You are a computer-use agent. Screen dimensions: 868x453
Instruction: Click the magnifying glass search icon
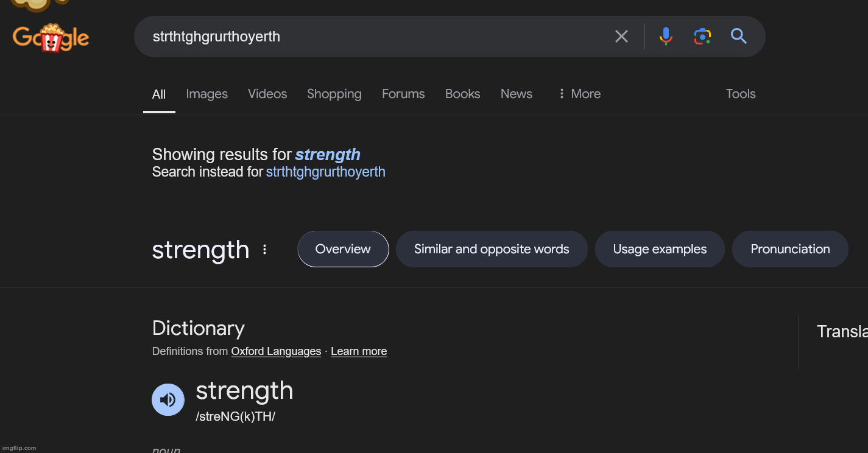739,37
